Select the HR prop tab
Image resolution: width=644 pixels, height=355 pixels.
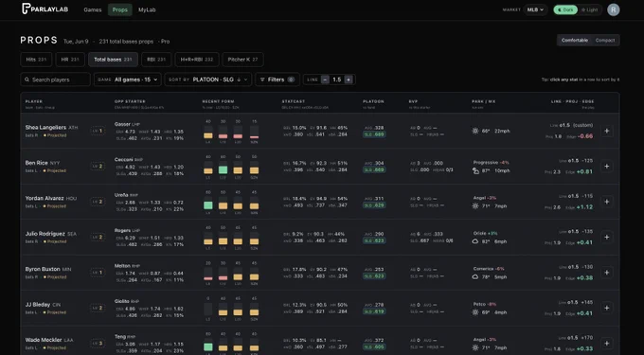(70, 60)
